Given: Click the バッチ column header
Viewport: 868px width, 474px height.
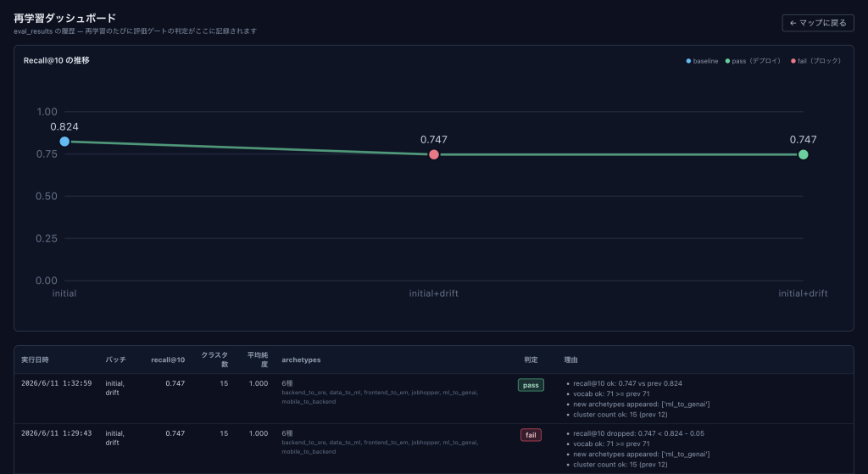Looking at the screenshot, I should tap(115, 360).
